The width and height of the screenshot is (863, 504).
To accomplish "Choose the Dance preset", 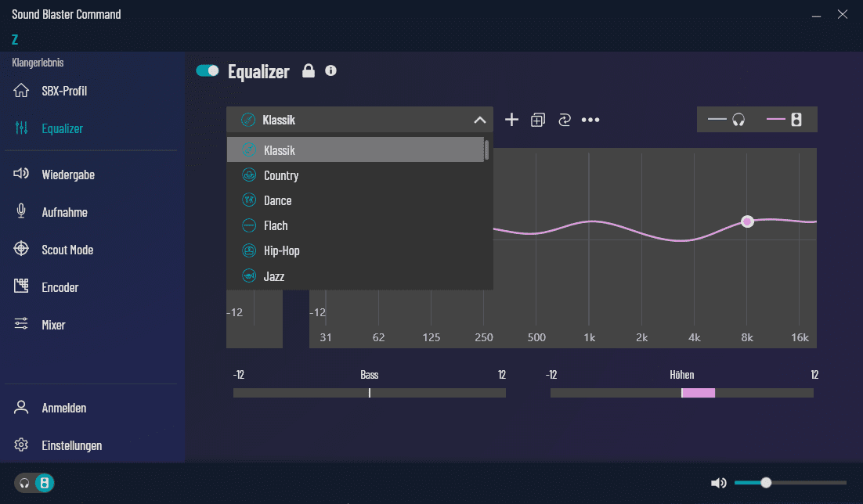I will (x=356, y=200).
